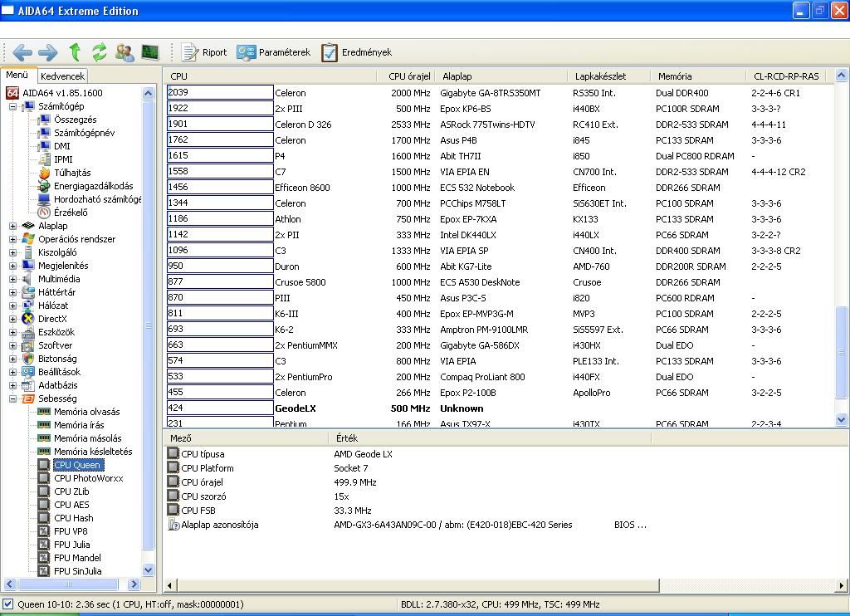
Task: Toggle the checkbox beside Queen 10-10 in the status bar
Action: pos(8,604)
